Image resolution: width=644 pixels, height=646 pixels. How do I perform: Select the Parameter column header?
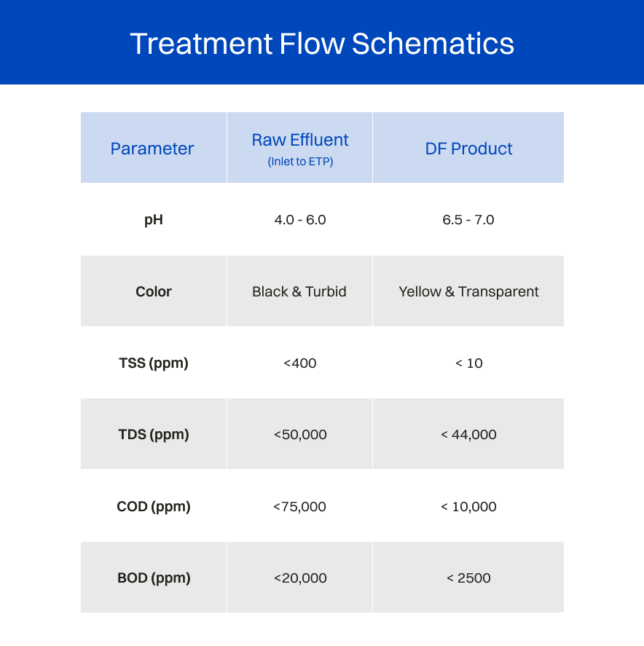[x=152, y=149]
